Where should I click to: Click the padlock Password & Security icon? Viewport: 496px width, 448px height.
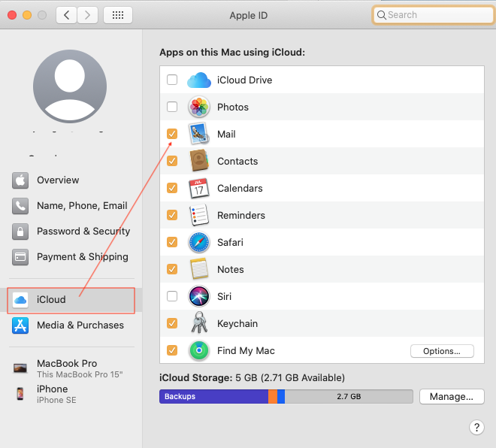20,232
